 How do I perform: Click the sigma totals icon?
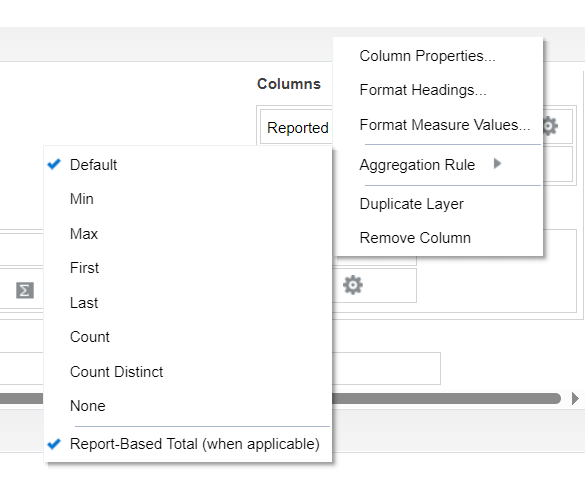(25, 290)
